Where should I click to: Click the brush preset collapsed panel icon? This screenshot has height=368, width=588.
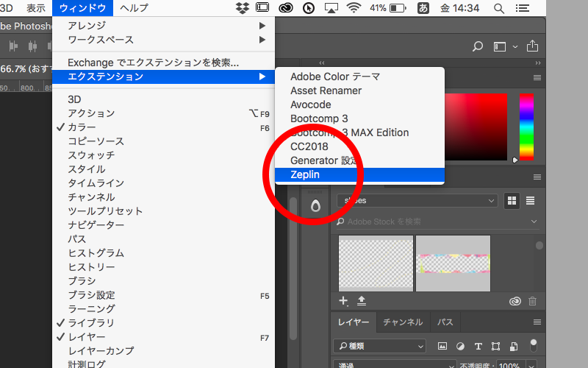click(315, 206)
